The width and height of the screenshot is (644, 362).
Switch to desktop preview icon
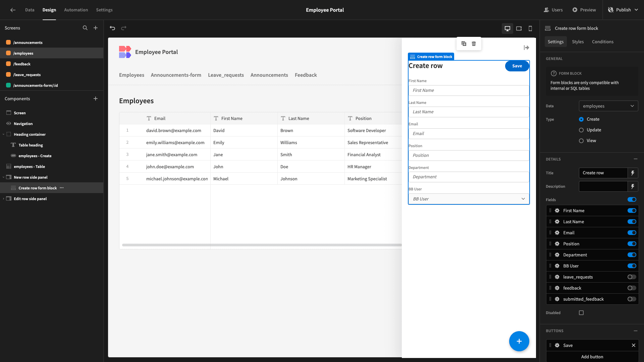point(507,28)
